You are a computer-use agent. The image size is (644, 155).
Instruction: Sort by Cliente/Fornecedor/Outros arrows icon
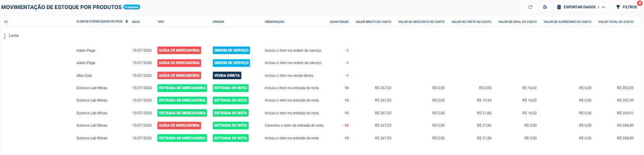pyautogui.click(x=127, y=22)
